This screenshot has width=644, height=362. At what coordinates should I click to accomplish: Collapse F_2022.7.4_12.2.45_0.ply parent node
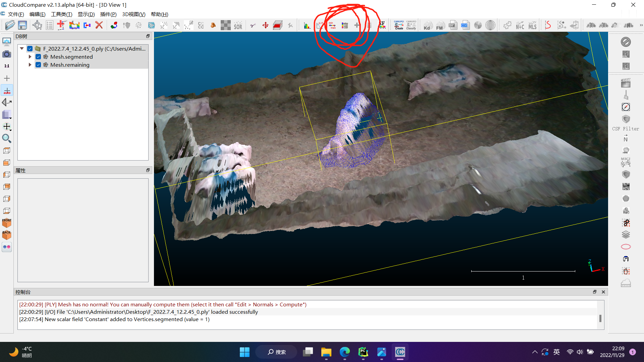click(x=21, y=49)
